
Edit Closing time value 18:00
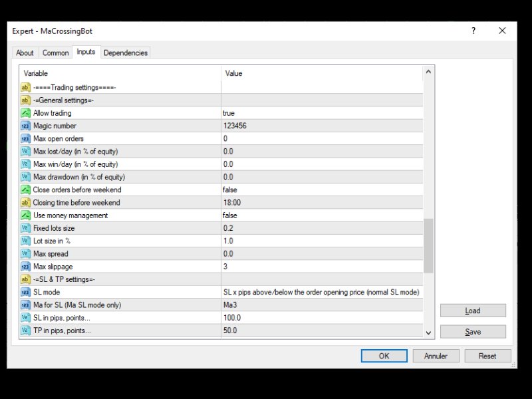(322, 203)
